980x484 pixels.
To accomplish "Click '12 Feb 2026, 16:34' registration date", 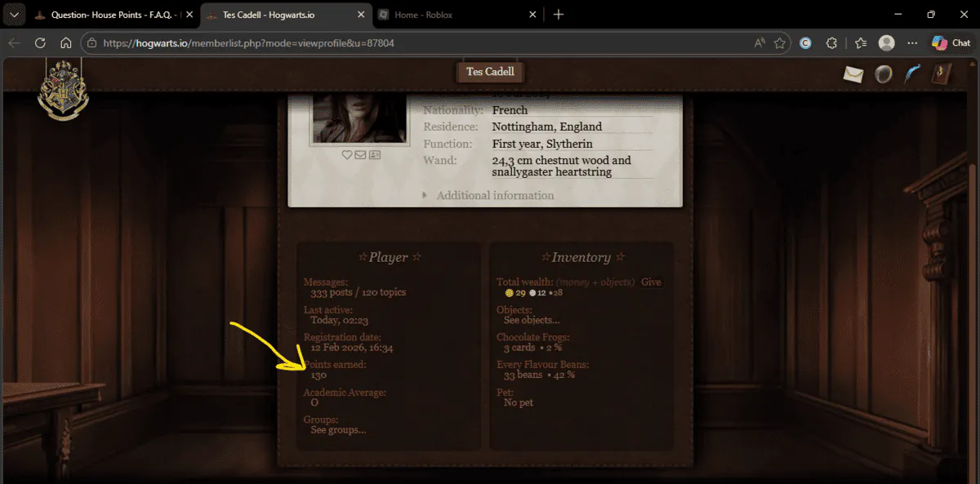I will click(x=352, y=348).
